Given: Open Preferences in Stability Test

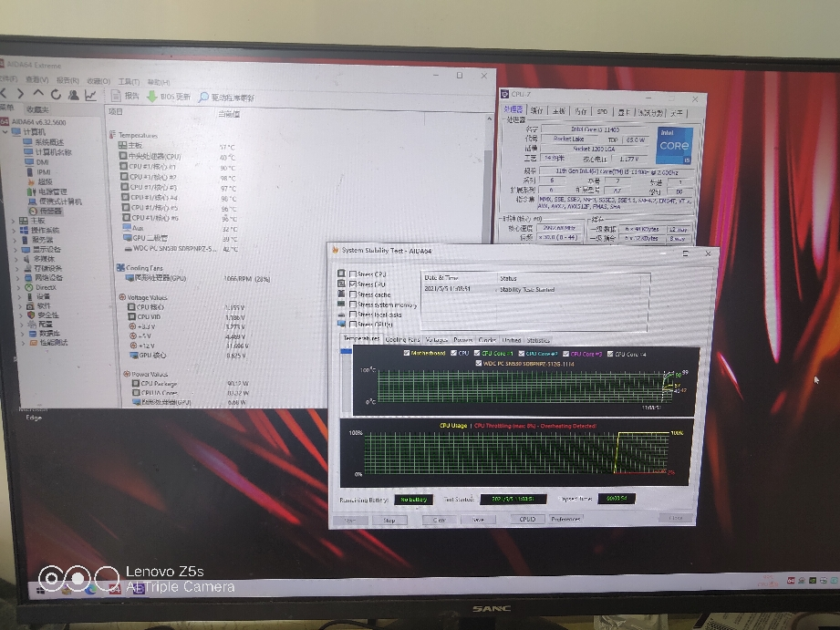Looking at the screenshot, I should (565, 519).
